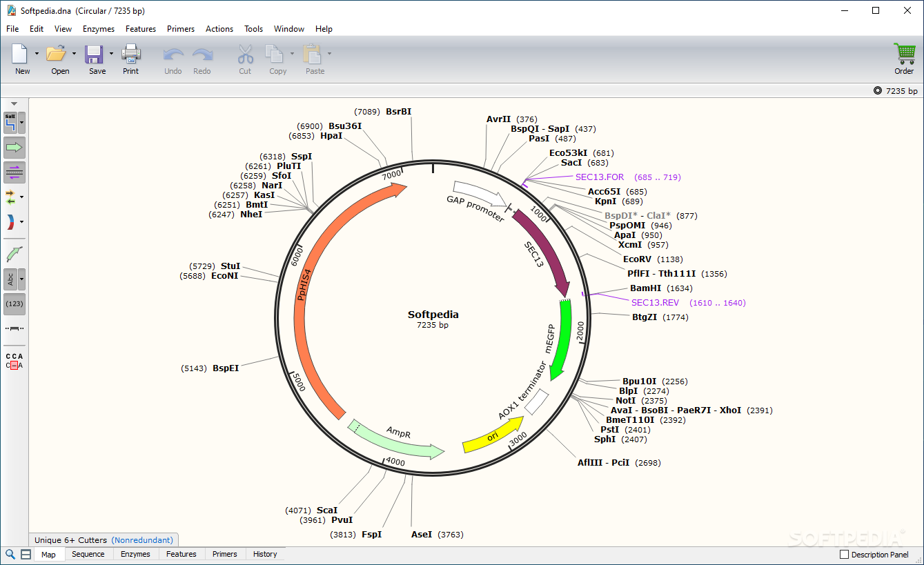Click the blue-red arc color icon
This screenshot has width=924, height=565.
click(10, 222)
